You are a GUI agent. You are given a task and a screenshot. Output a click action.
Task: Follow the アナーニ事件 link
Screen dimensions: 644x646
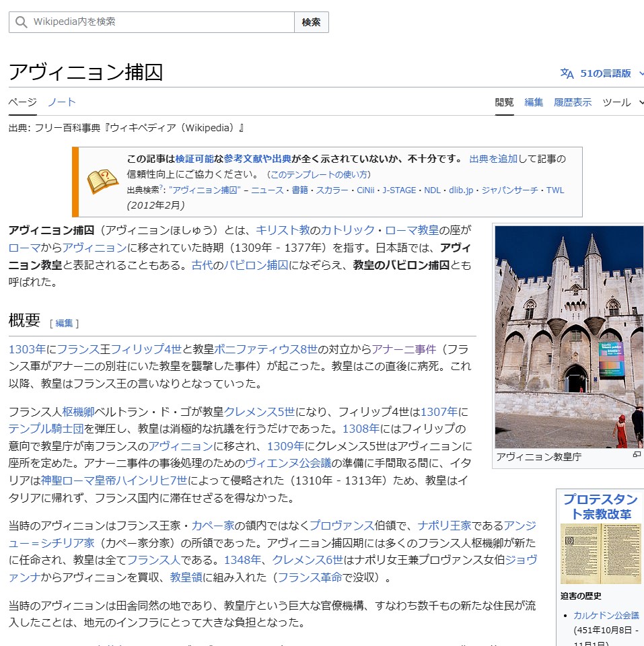pos(404,349)
